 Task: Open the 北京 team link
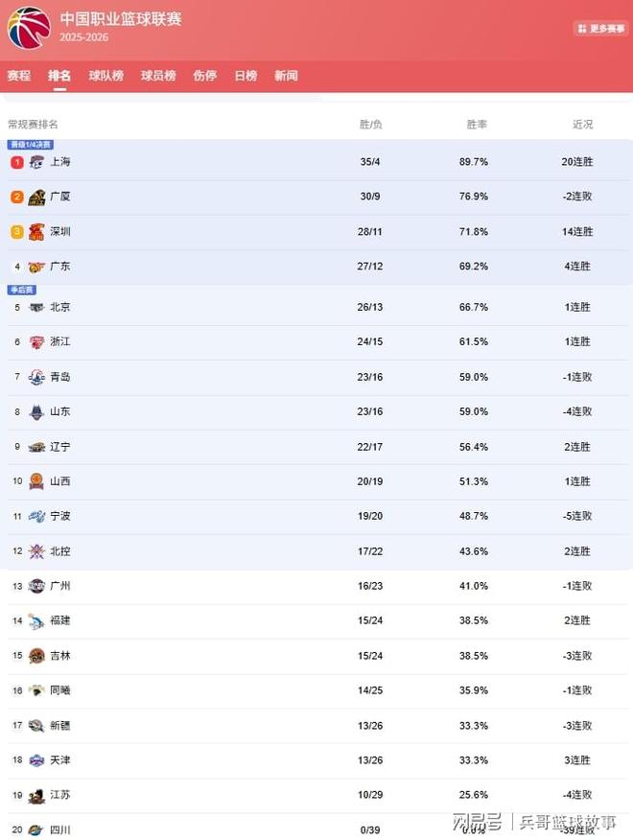[59, 308]
